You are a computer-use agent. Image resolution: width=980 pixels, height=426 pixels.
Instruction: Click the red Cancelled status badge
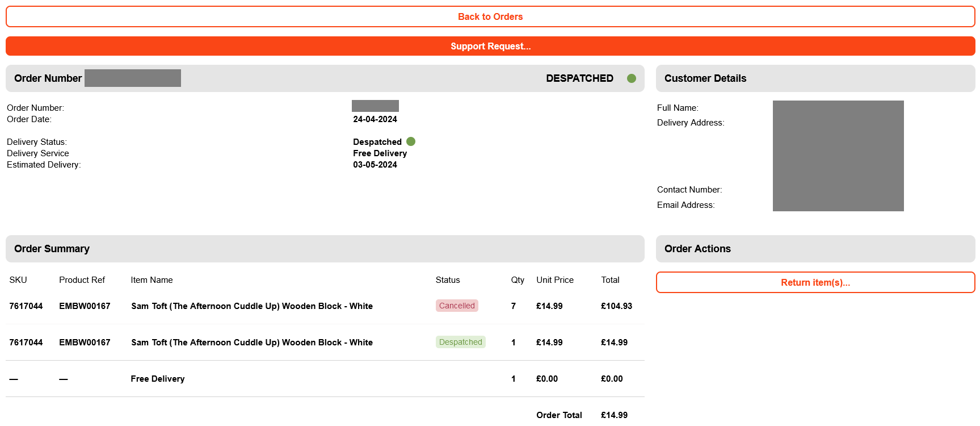click(x=457, y=306)
